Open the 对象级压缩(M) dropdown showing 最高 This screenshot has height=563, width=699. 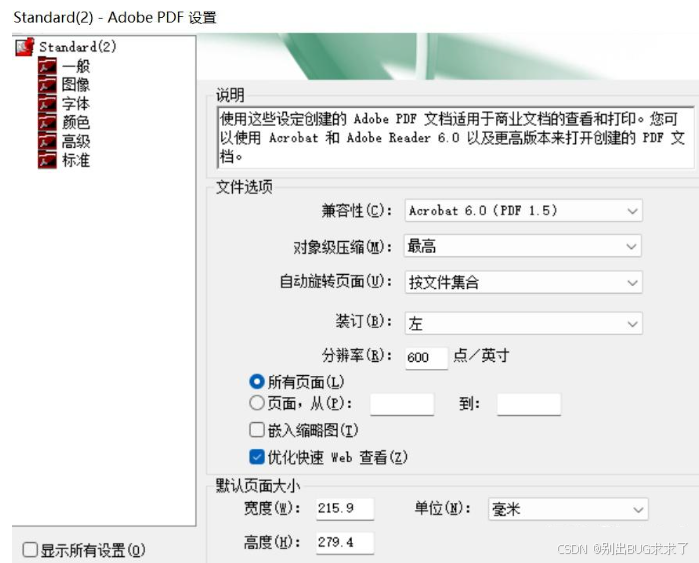[522, 246]
